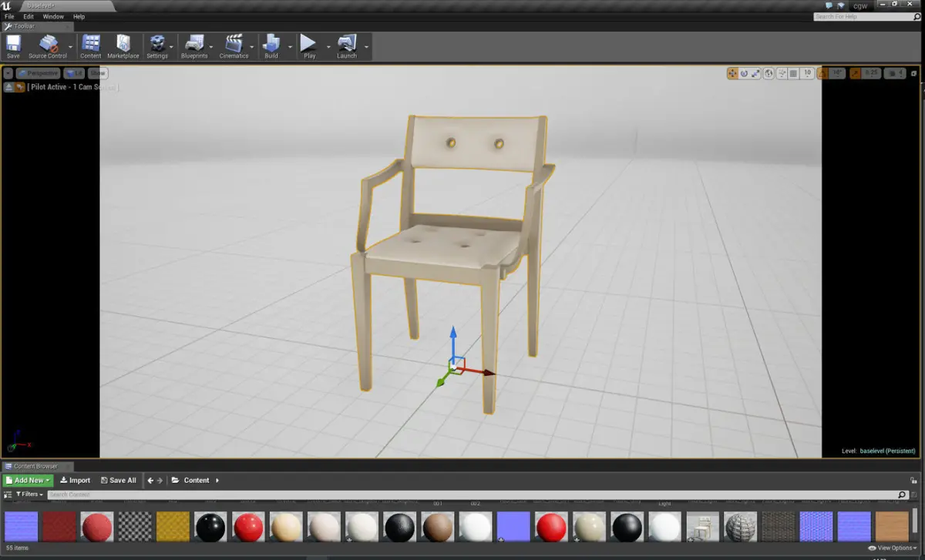Screen dimensions: 925x560
Task: Open the Filters menu
Action: (x=29, y=494)
